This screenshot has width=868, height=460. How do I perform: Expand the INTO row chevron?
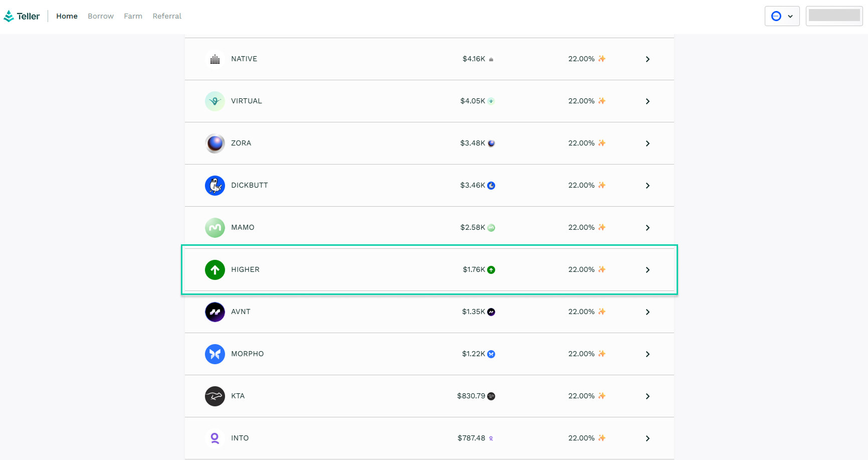pos(647,438)
